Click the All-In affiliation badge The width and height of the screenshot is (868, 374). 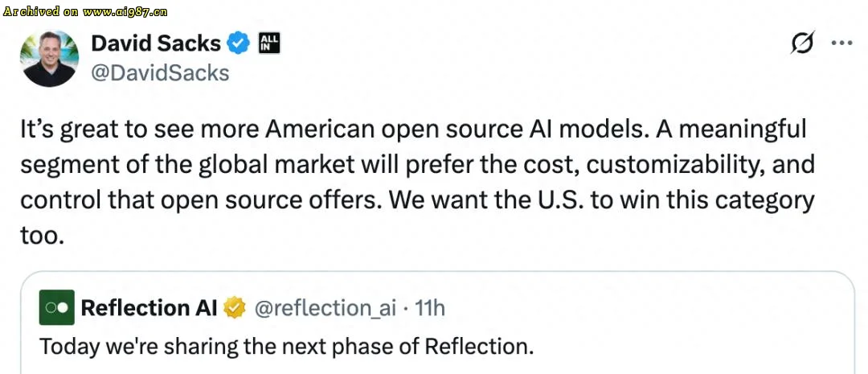[268, 43]
